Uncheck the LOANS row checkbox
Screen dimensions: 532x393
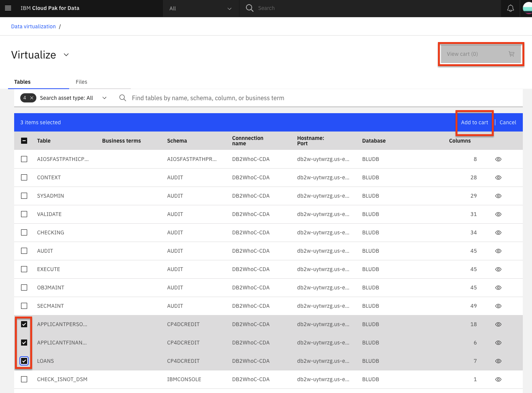tap(24, 361)
